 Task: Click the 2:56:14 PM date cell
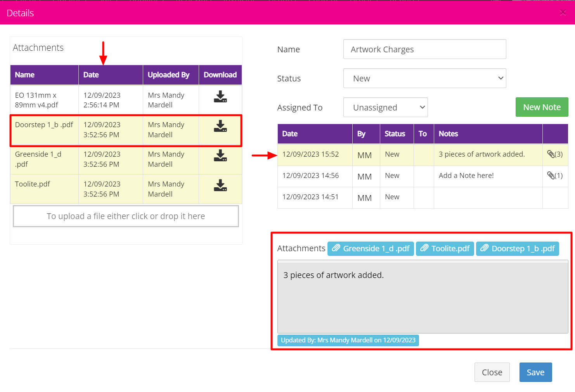pyautogui.click(x=111, y=100)
